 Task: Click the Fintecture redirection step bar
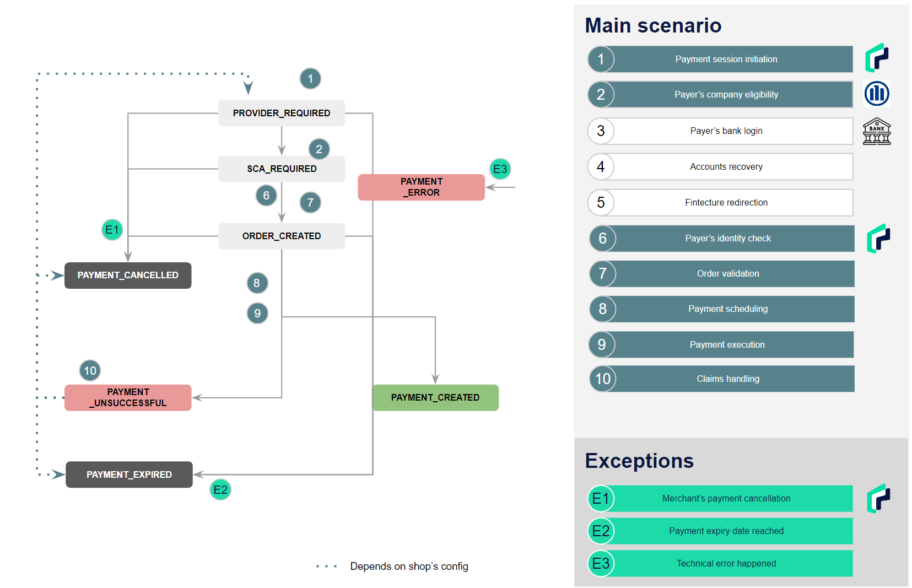(x=721, y=203)
